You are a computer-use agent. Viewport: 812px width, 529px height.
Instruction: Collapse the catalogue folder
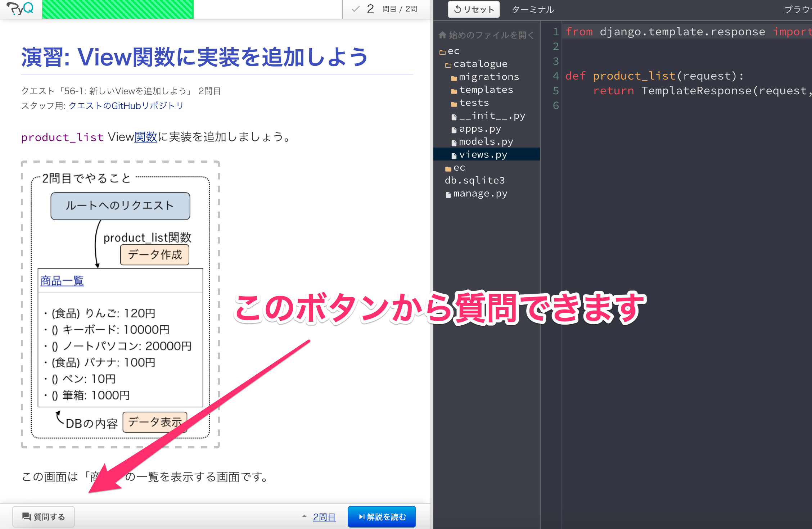coord(448,64)
